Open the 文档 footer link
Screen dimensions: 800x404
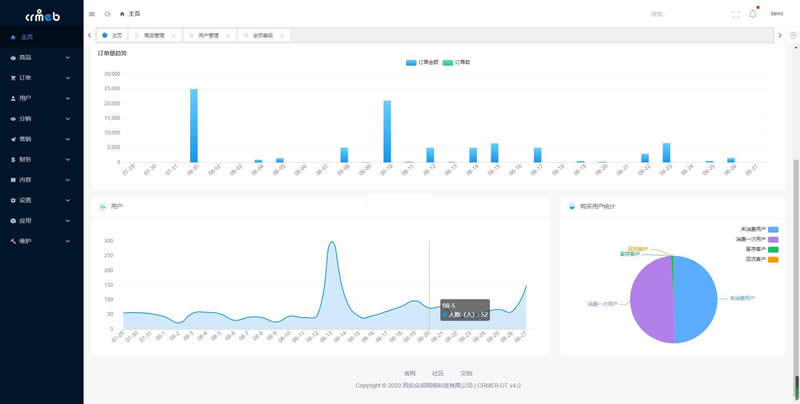click(x=466, y=373)
